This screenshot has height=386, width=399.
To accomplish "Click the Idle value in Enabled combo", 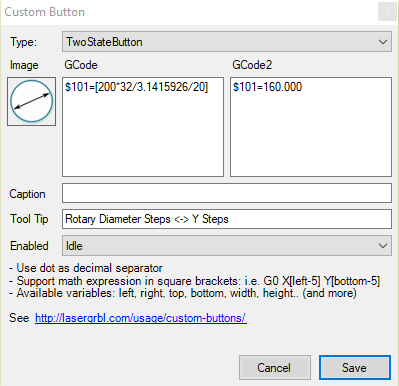I will (74, 246).
